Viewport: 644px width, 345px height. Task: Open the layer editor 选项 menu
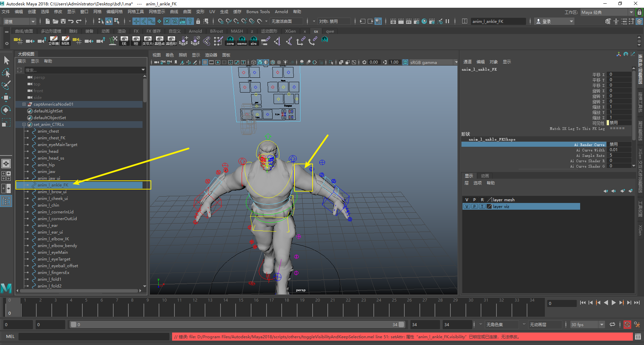477,183
